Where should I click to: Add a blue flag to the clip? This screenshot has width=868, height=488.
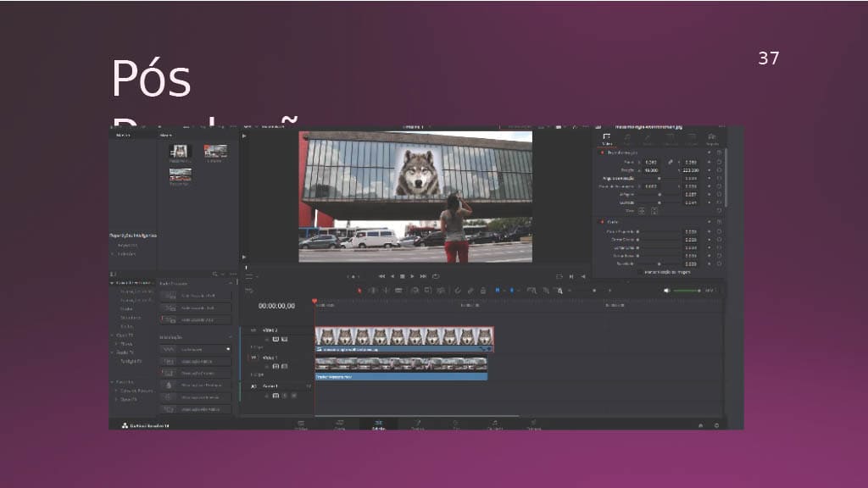498,290
